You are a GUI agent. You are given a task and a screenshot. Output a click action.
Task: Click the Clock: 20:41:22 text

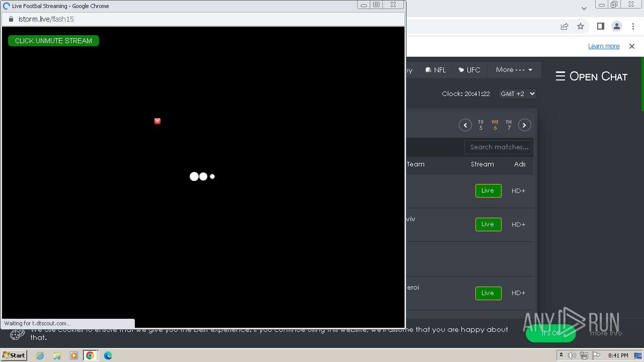pyautogui.click(x=466, y=94)
